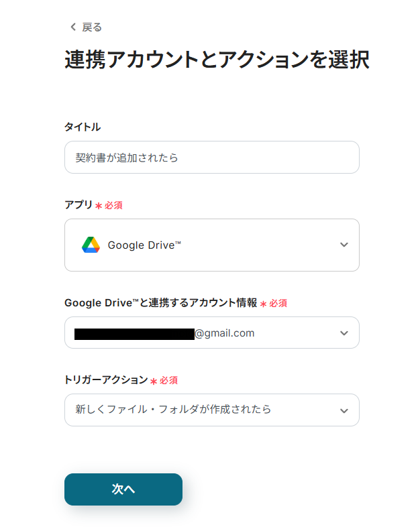Expand the トリガーアクション dropdown chevron
The width and height of the screenshot is (420, 529).
point(344,410)
